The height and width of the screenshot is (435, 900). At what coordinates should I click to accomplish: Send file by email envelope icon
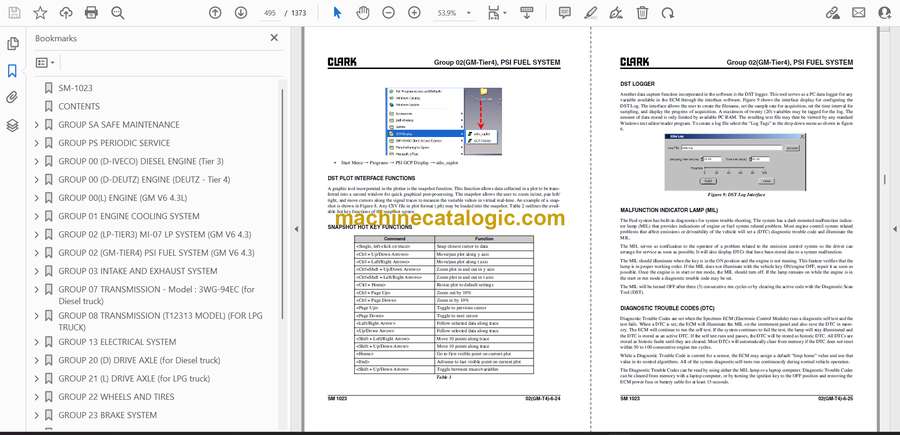tap(859, 13)
